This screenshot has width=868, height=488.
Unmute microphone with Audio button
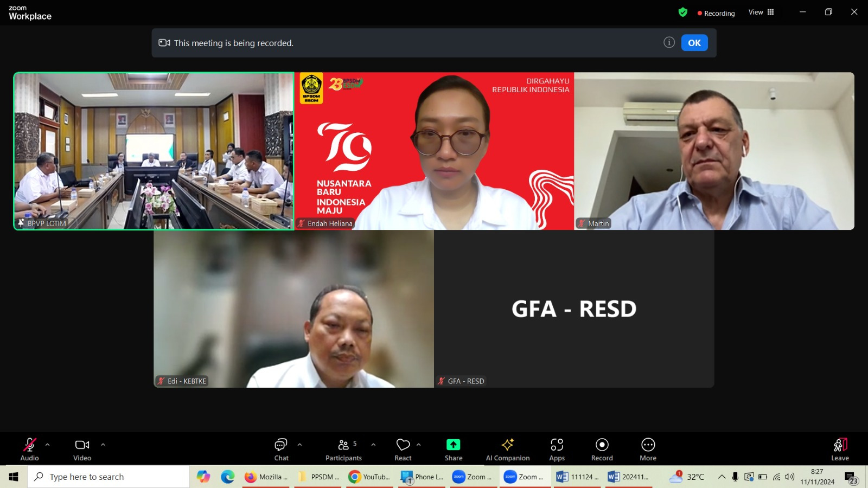tap(30, 449)
